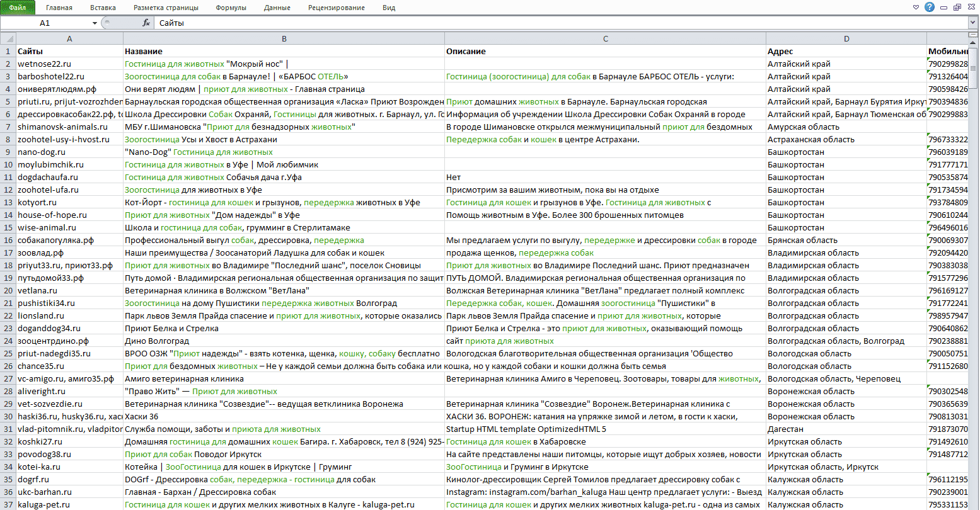Viewport: 980px width, 510px height.
Task: Expand the formula bar with its arrow
Action: 973,23
